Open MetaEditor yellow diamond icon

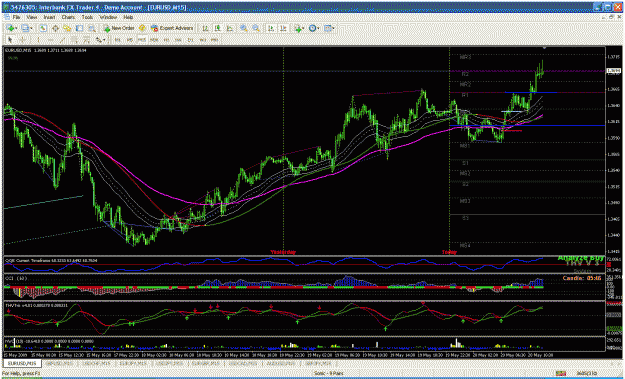coord(142,28)
